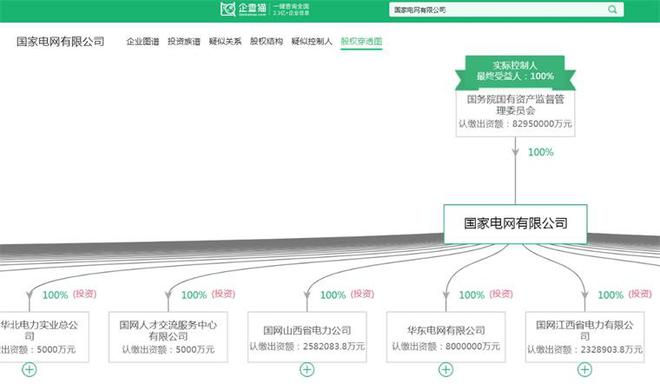This screenshot has width=660, height=384.
Task: Click 投资 label above 国网山西省电力公司
Action: point(362,294)
